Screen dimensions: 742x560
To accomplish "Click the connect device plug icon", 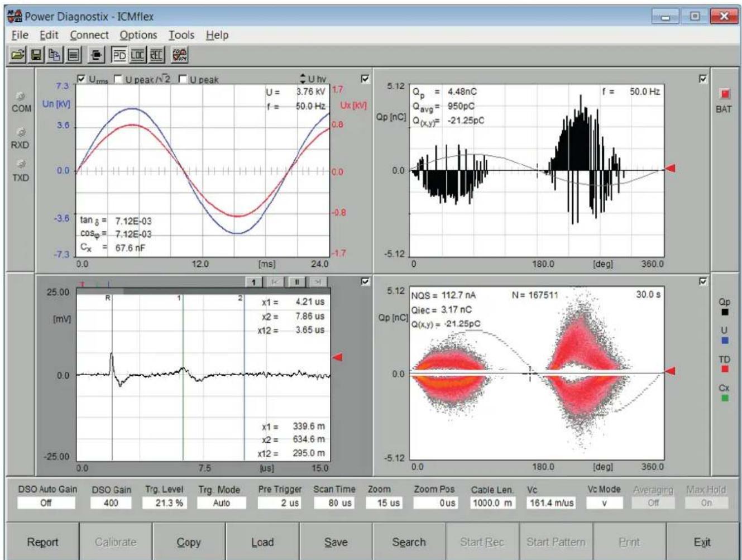I will pyautogui.click(x=97, y=55).
